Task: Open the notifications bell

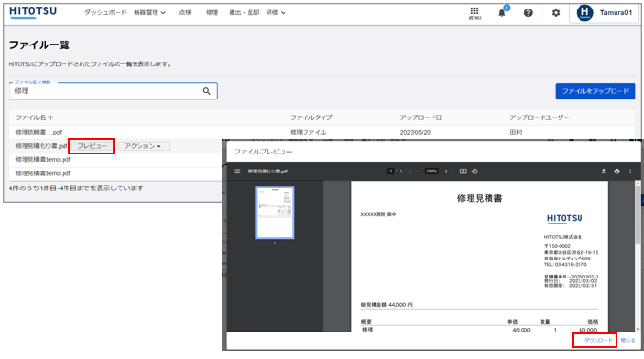Action: coord(502,13)
